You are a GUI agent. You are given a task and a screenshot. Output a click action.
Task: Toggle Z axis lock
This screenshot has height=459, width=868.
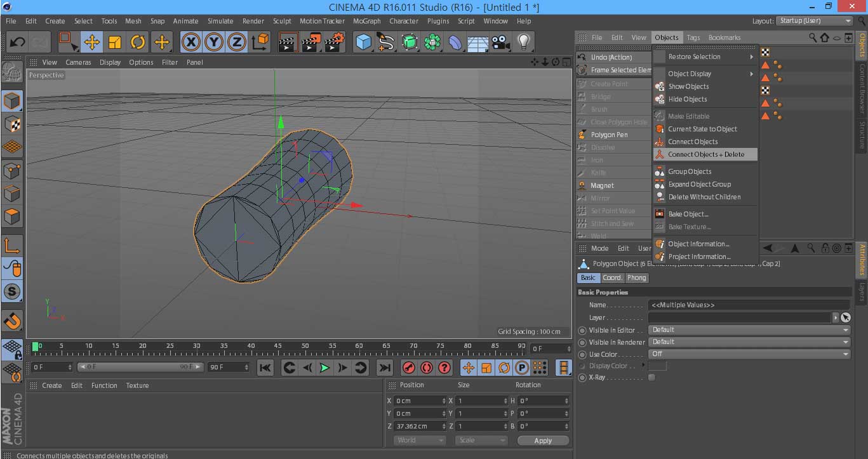[237, 43]
